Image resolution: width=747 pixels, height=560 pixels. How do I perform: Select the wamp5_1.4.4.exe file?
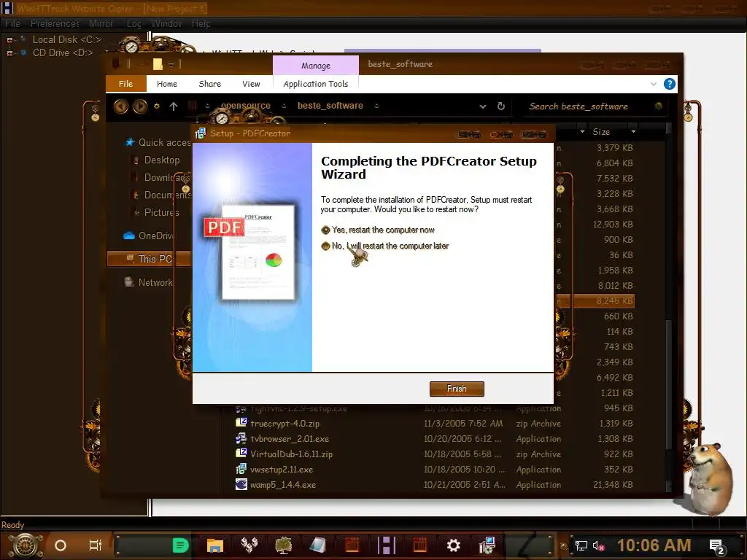[283, 485]
